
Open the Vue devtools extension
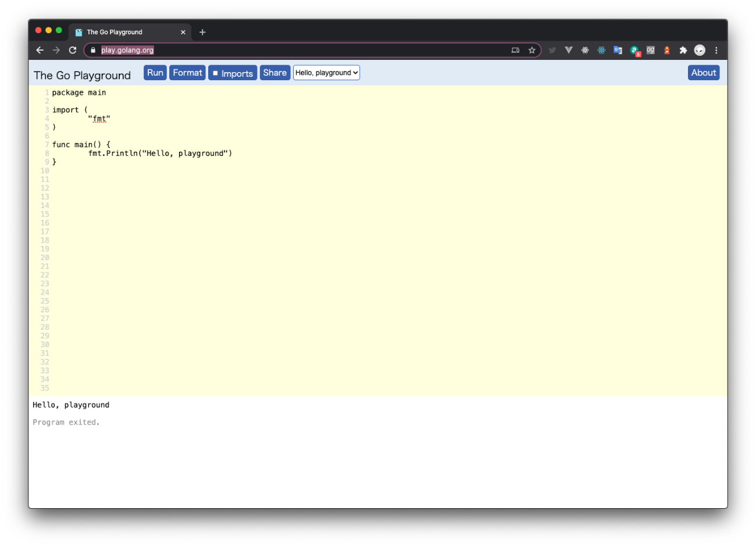click(569, 50)
